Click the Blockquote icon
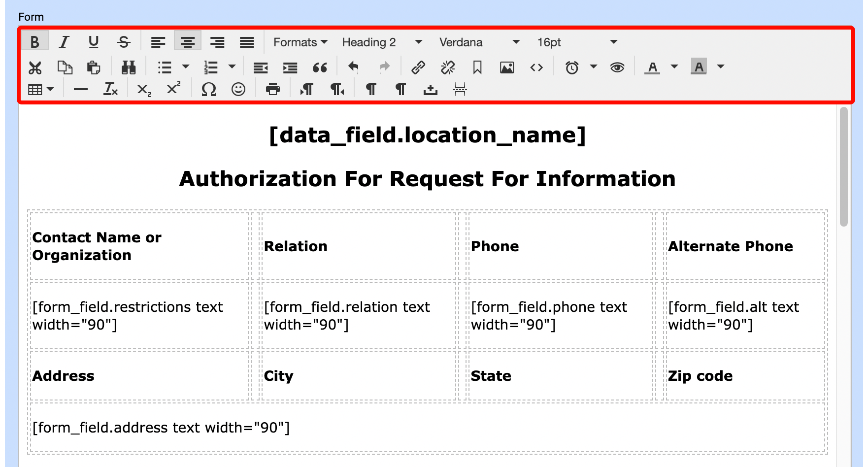Viewport: 868px width, 467px height. click(x=320, y=67)
